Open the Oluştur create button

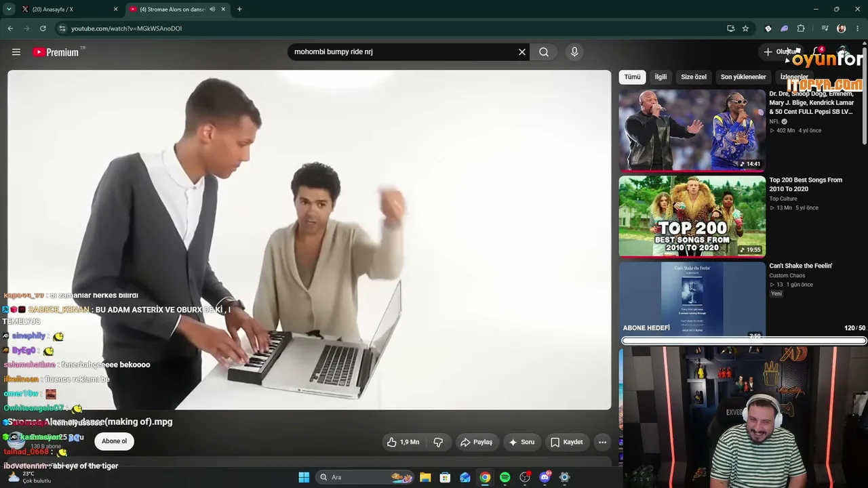(x=781, y=52)
